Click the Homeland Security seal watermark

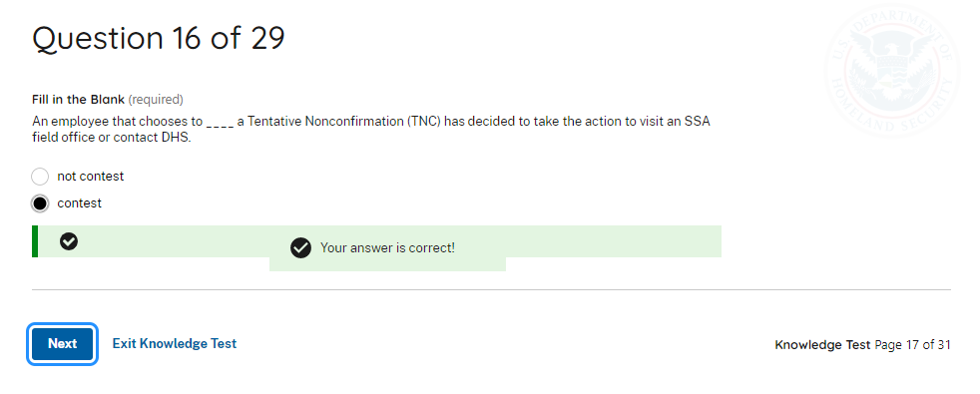click(892, 71)
